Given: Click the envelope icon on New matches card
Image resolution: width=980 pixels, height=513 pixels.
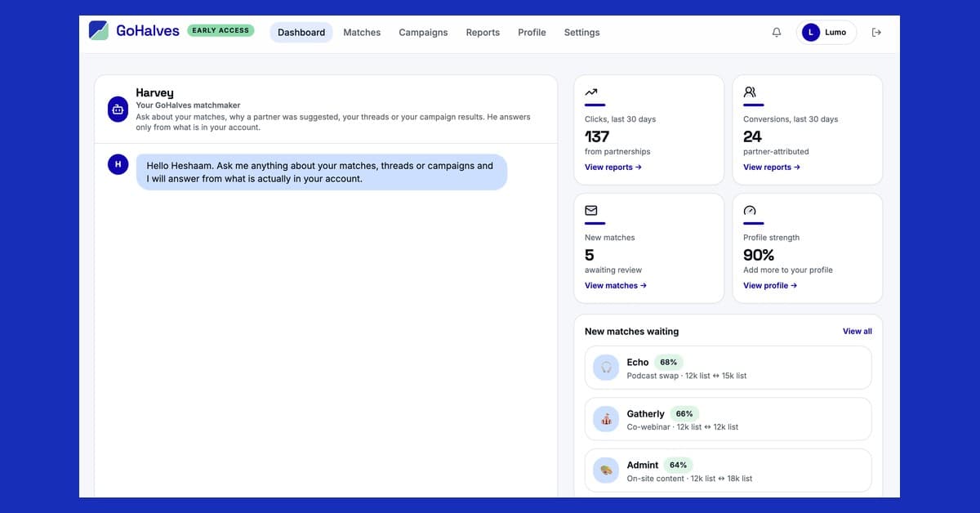Looking at the screenshot, I should (x=591, y=211).
